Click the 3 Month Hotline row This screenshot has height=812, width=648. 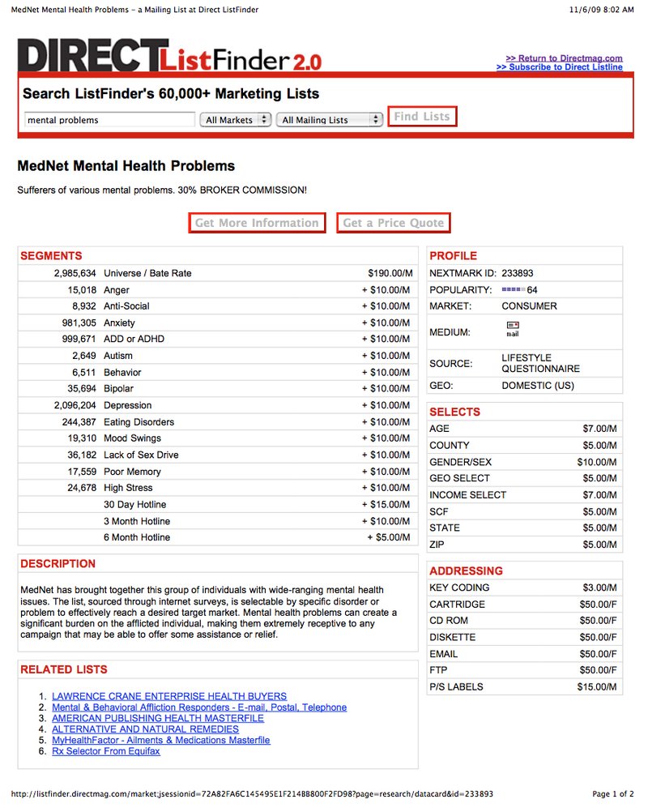pos(218,521)
